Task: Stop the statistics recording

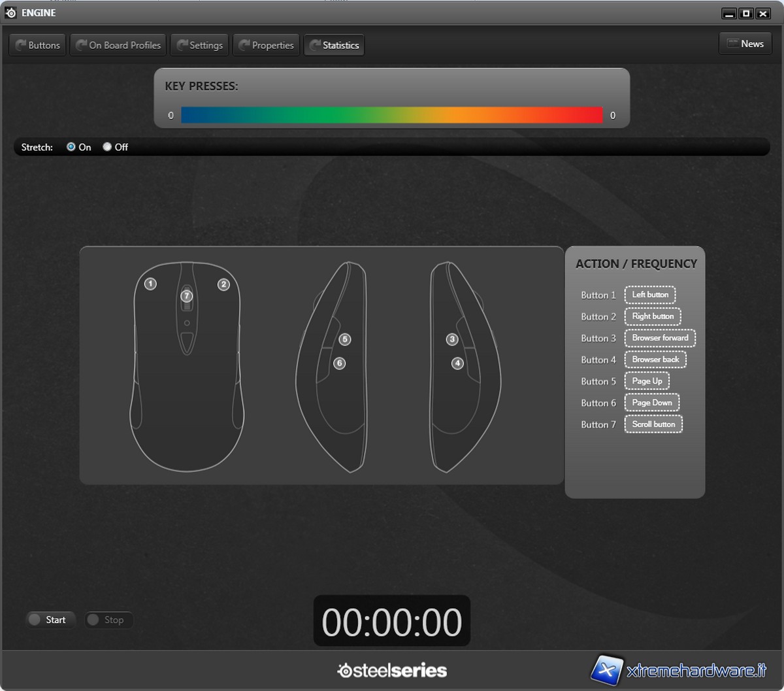Action: click(x=108, y=620)
